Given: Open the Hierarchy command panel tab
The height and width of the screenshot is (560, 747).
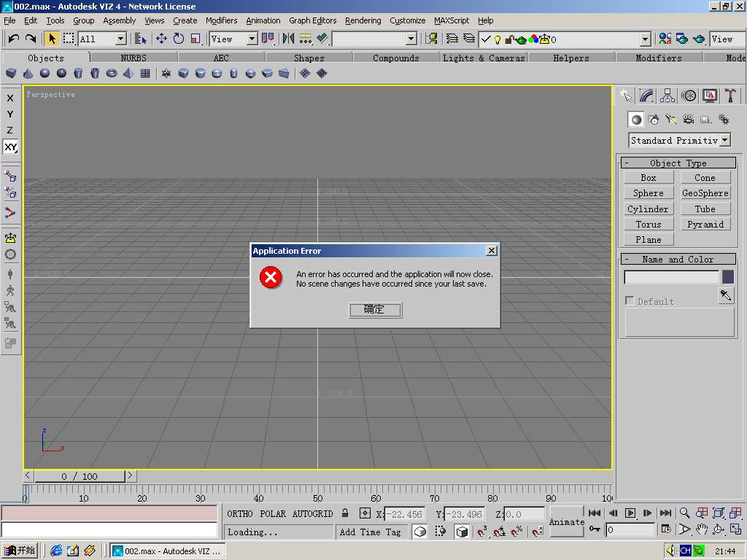Looking at the screenshot, I should pyautogui.click(x=667, y=96).
